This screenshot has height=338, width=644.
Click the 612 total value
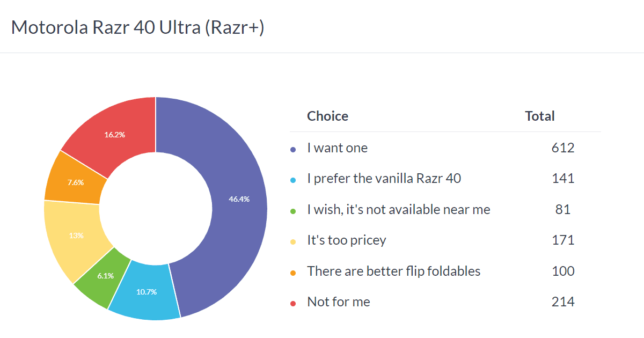(x=562, y=148)
